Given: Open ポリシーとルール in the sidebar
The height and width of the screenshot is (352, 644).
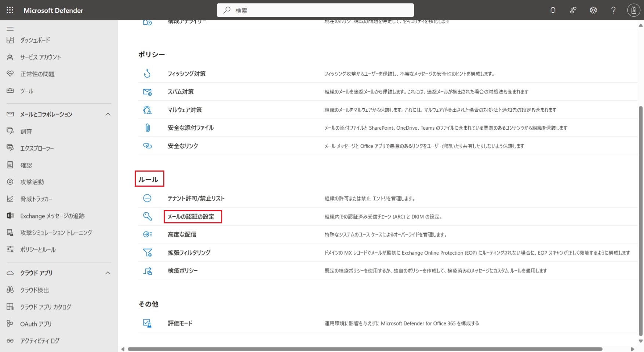Looking at the screenshot, I should click(x=38, y=250).
